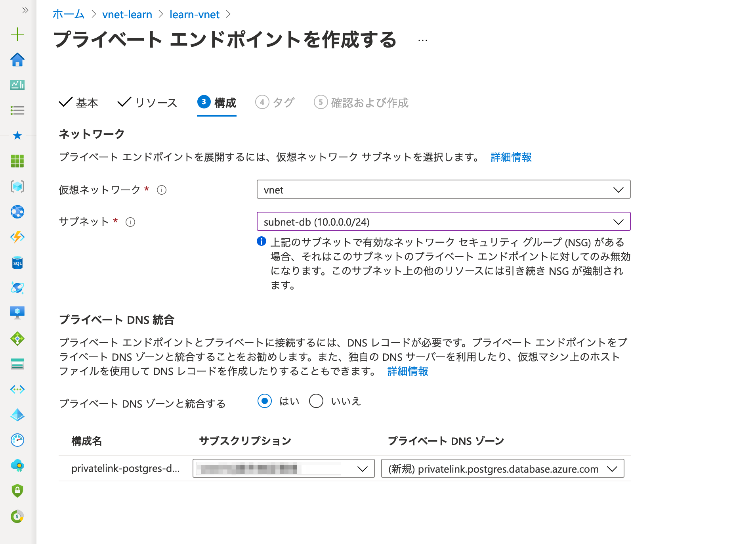
Task: Click the vnet-learn breadcrumb link
Action: coord(127,15)
